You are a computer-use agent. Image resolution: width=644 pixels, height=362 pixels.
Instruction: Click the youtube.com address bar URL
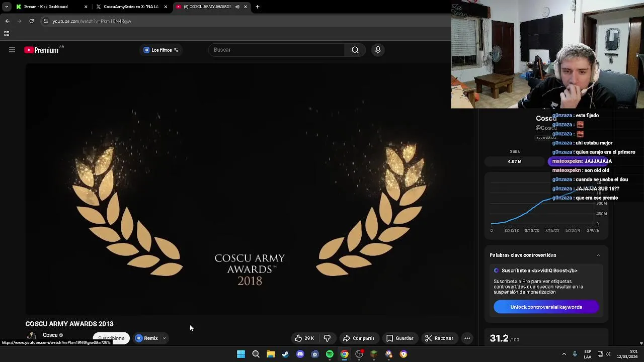[x=92, y=21]
